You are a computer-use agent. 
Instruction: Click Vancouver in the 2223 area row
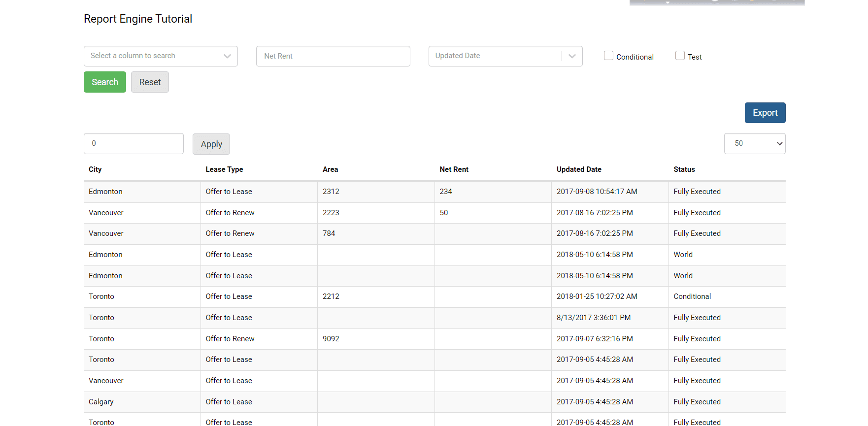click(106, 213)
